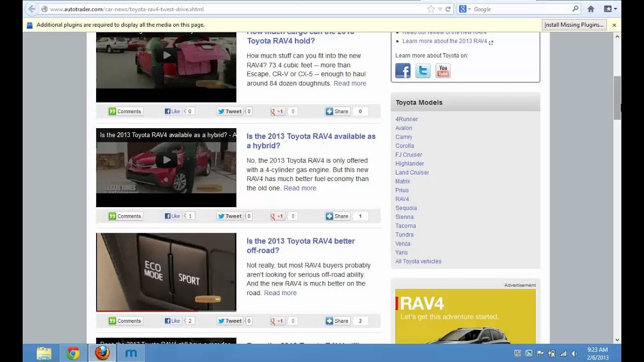Viewport: 644px width, 362px height.
Task: Share the off-road article
Action: [337, 321]
